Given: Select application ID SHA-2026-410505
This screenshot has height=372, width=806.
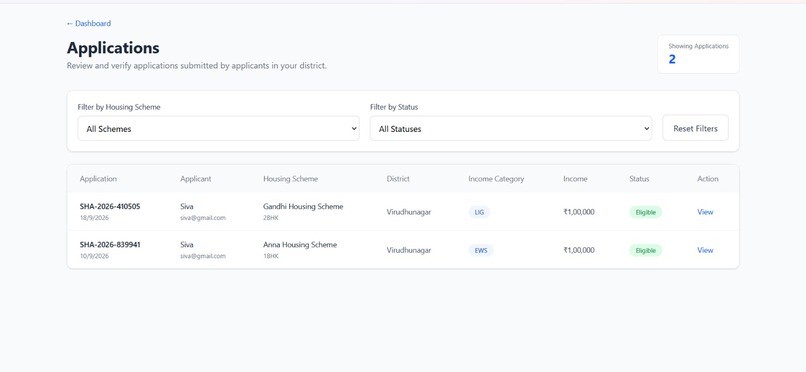Looking at the screenshot, I should click(x=110, y=206).
